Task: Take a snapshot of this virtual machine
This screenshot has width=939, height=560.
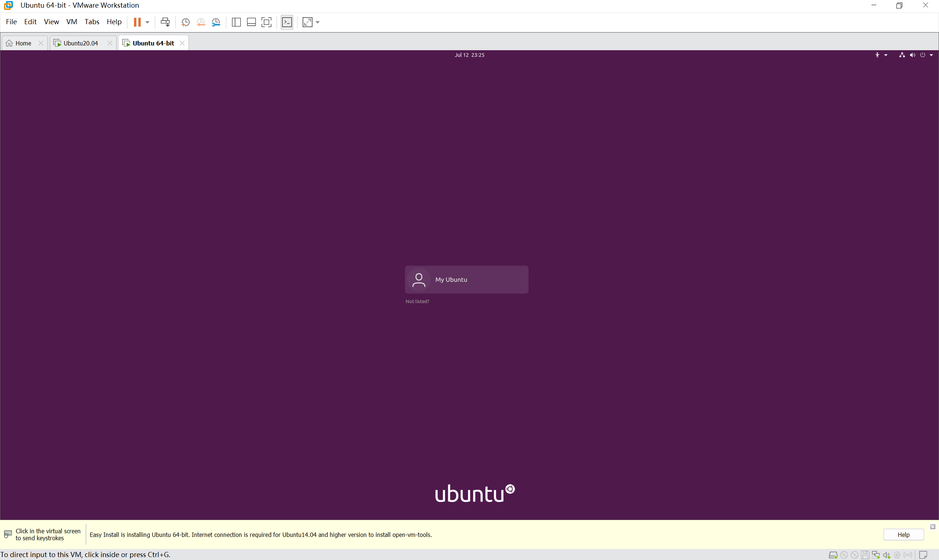Action: [185, 22]
